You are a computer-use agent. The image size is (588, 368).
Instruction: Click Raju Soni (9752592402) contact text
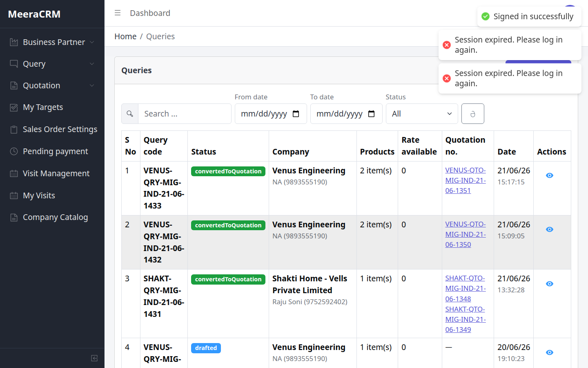(x=310, y=302)
